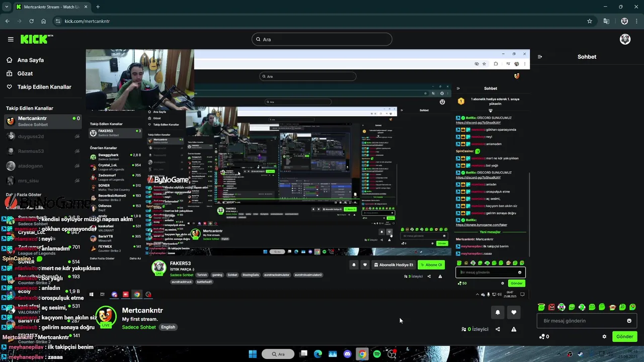Insert the angel halo emote
Image resolution: width=644 pixels, height=362 pixels.
541,307
